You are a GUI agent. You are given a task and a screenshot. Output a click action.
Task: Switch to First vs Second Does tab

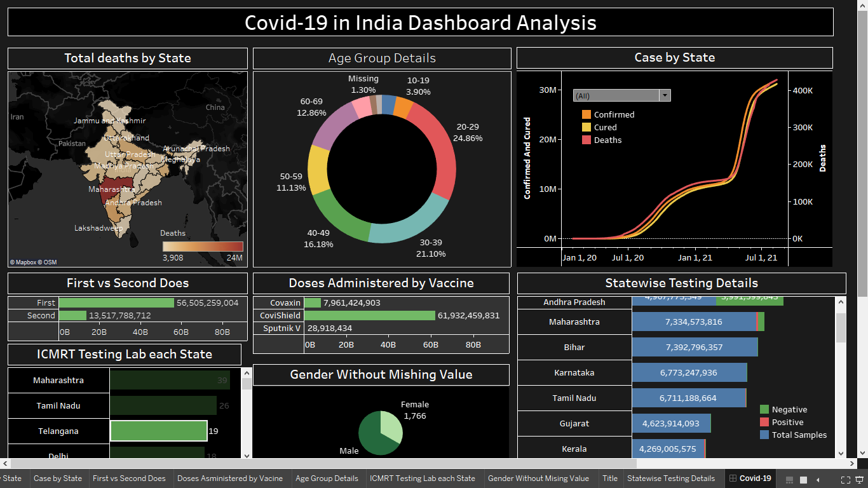129,478
